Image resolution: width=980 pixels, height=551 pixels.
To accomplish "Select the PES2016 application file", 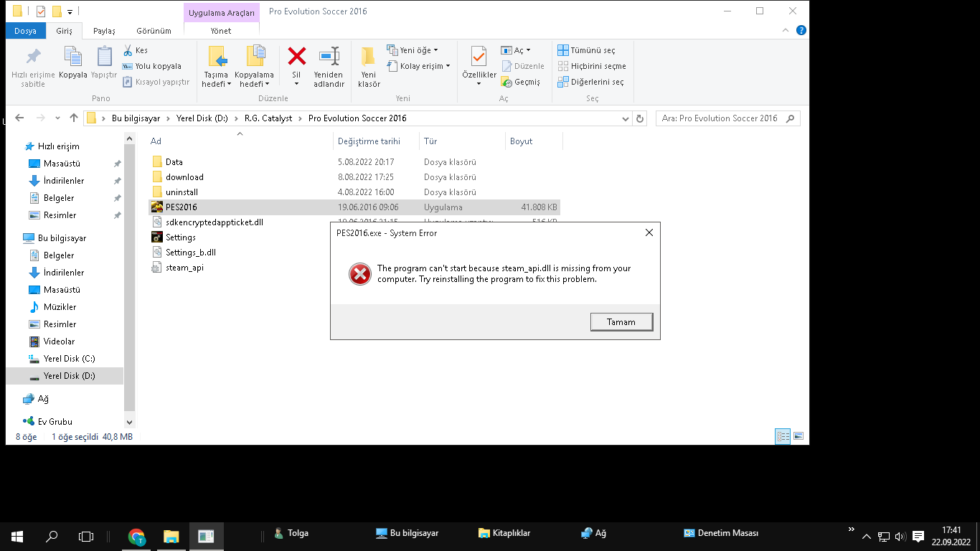I will coord(354,207).
